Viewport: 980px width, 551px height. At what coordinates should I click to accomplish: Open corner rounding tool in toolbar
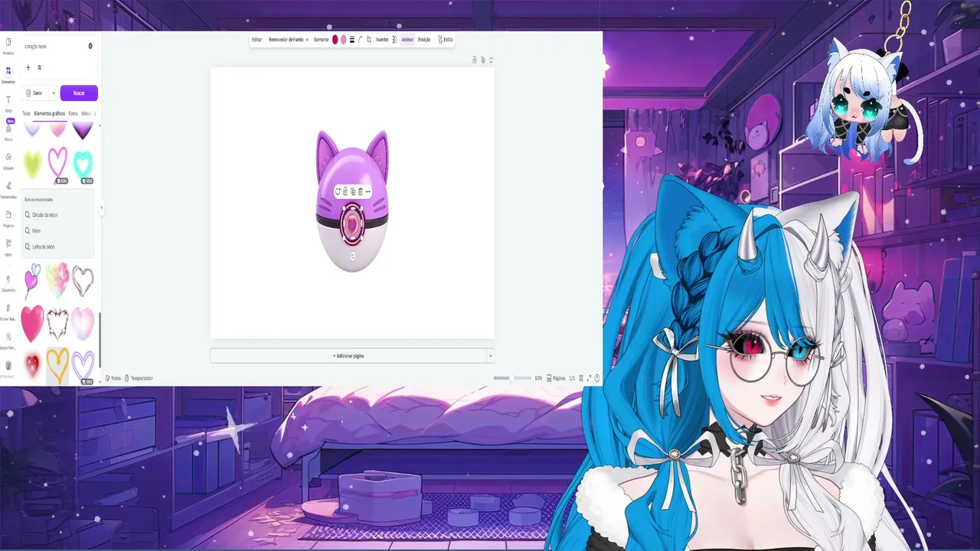361,40
